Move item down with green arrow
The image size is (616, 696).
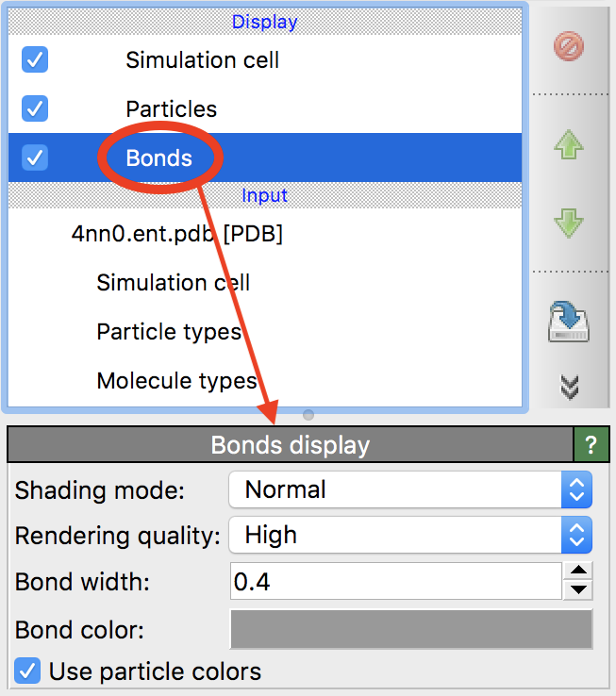point(569,224)
